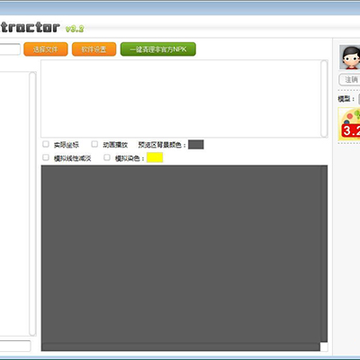Check the 模拟线性减淡 option
Image resolution: width=360 pixels, height=360 pixels.
point(46,157)
